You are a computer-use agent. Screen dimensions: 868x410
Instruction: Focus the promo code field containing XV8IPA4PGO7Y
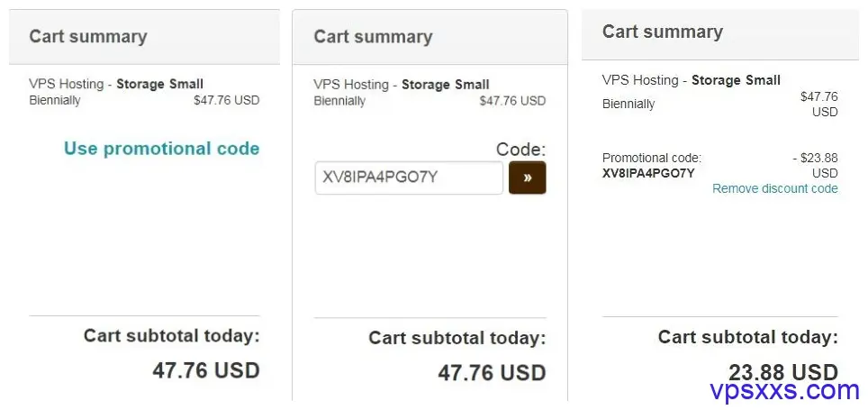pos(409,178)
